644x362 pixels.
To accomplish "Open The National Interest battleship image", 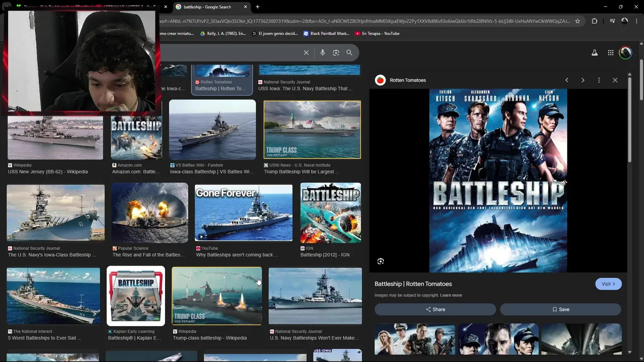I will pyautogui.click(x=53, y=296).
